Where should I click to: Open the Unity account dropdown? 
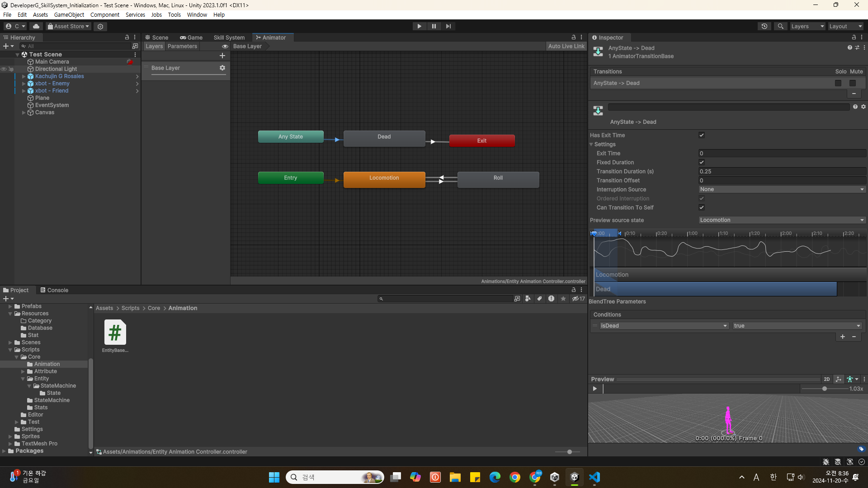[x=15, y=26]
